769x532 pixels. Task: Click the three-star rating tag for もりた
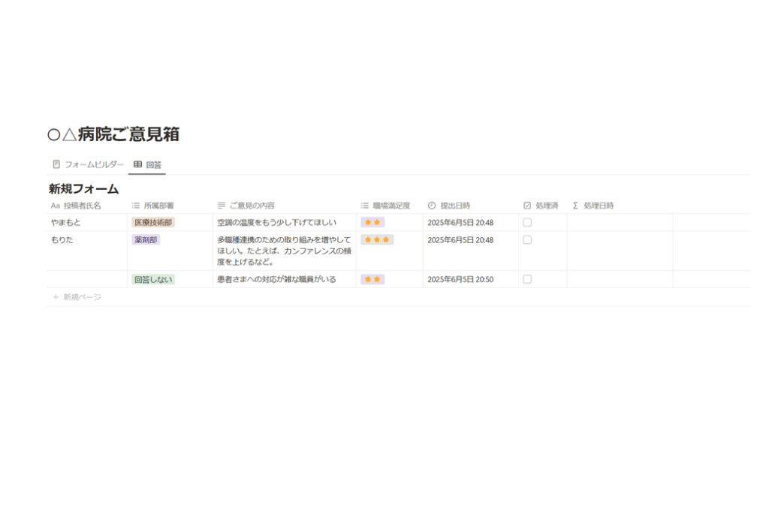377,240
